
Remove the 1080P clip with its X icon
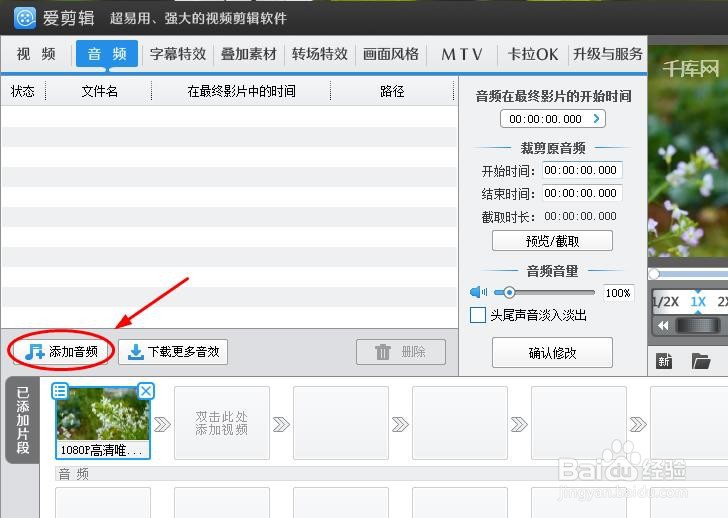point(146,391)
